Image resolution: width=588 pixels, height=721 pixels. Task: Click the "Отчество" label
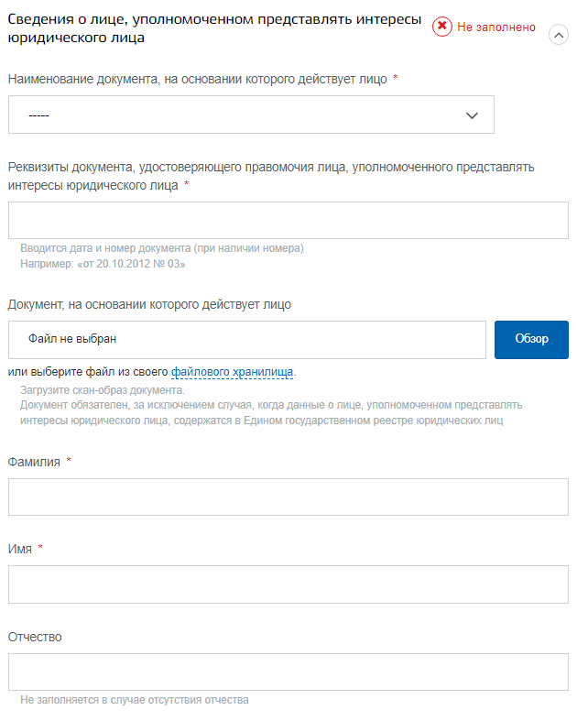(x=35, y=637)
